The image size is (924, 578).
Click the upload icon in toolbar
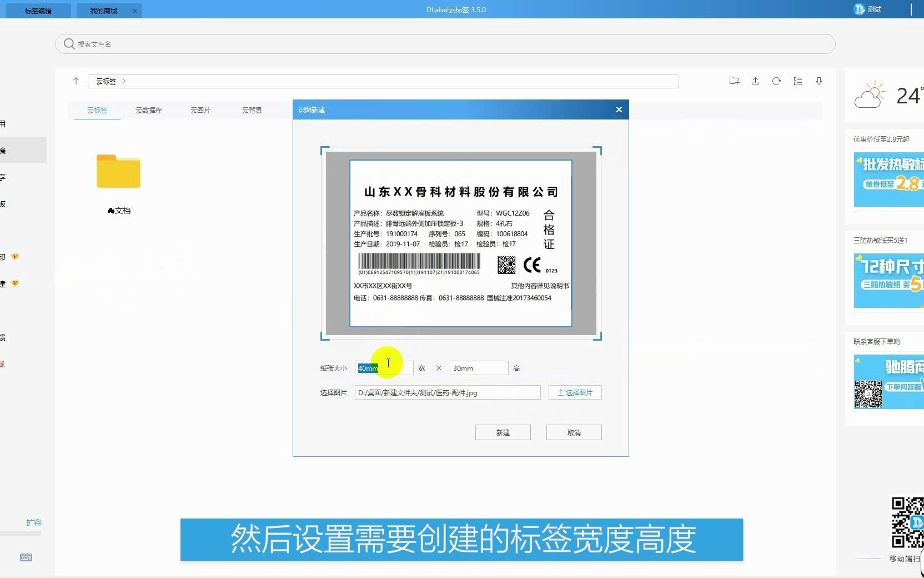[755, 81]
